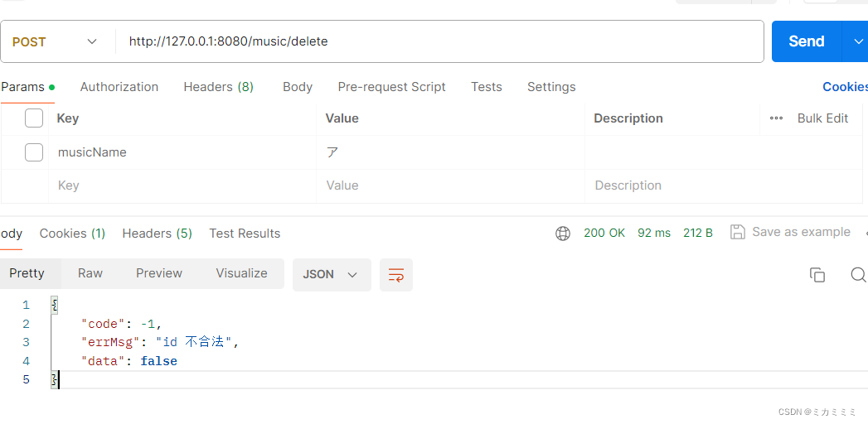The image size is (868, 424).
Task: Open the POST method dropdown
Action: tap(54, 42)
